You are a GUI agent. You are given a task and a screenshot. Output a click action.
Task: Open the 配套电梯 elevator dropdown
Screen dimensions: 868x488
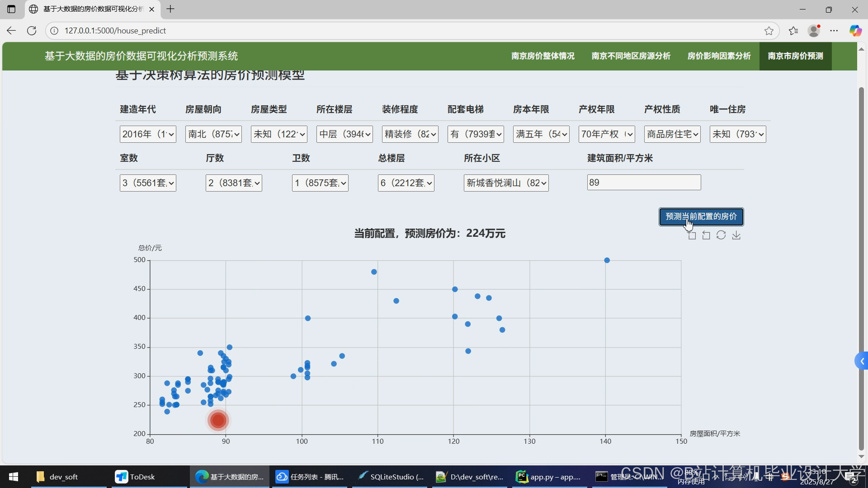(x=476, y=134)
